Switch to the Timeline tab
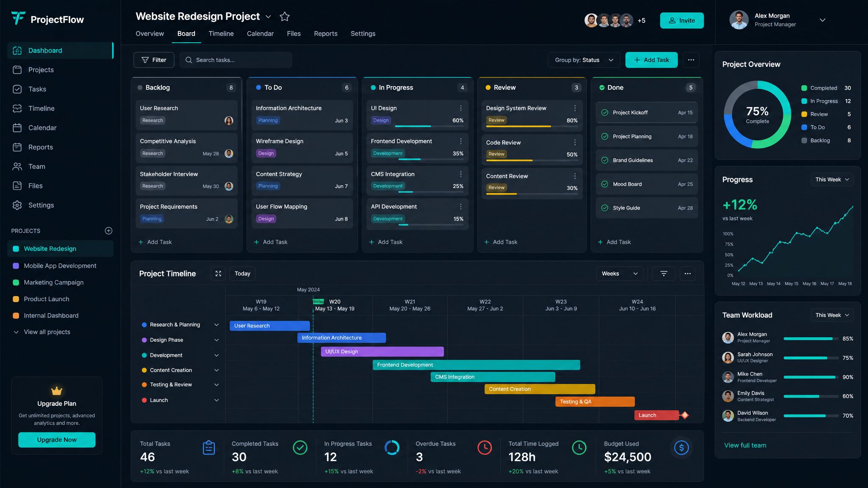The image size is (868, 488). point(221,33)
